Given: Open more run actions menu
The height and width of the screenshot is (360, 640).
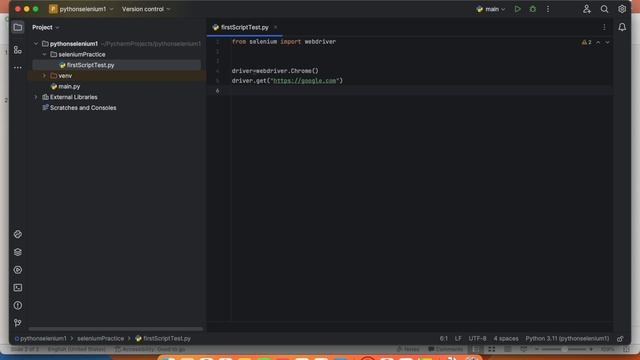Looking at the screenshot, I should [x=548, y=9].
